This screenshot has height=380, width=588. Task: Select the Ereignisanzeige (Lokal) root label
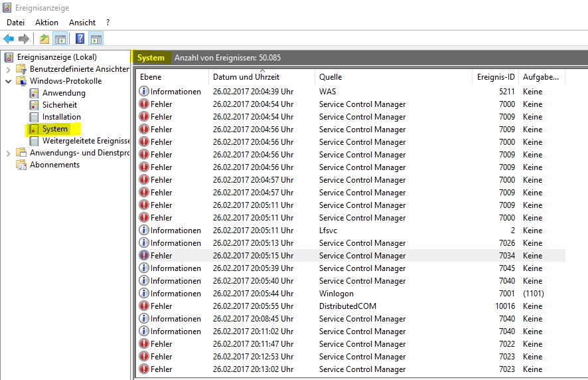57,57
